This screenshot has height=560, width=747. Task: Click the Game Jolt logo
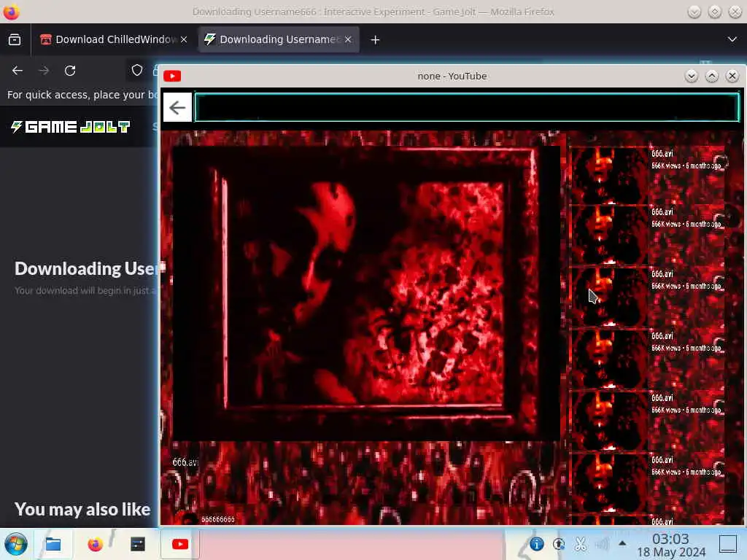(x=71, y=127)
